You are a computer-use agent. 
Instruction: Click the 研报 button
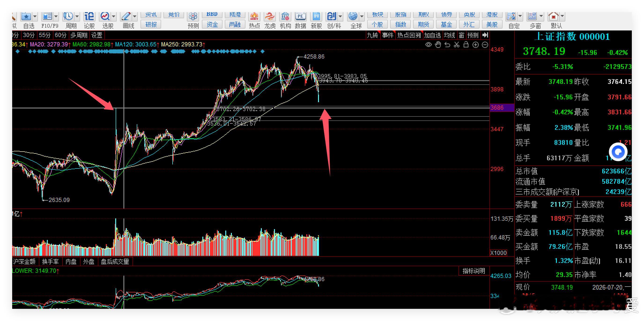tap(151, 25)
